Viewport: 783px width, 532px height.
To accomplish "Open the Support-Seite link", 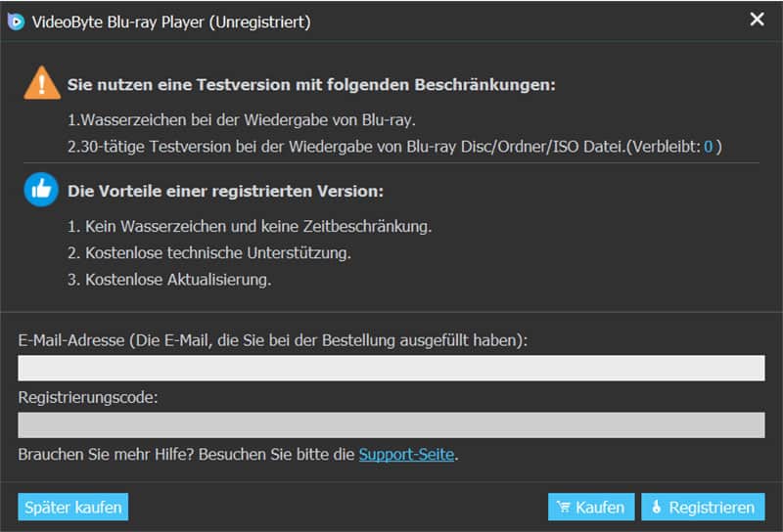I will [x=406, y=455].
